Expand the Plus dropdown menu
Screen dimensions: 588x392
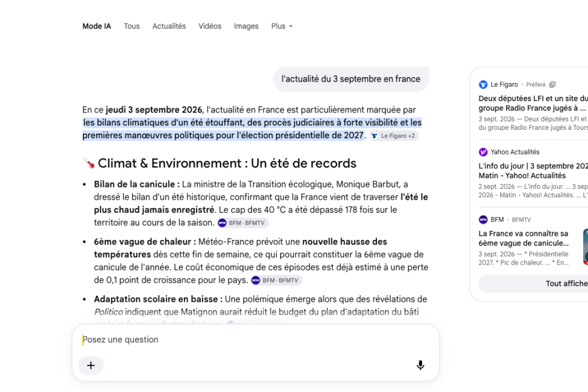click(x=281, y=26)
